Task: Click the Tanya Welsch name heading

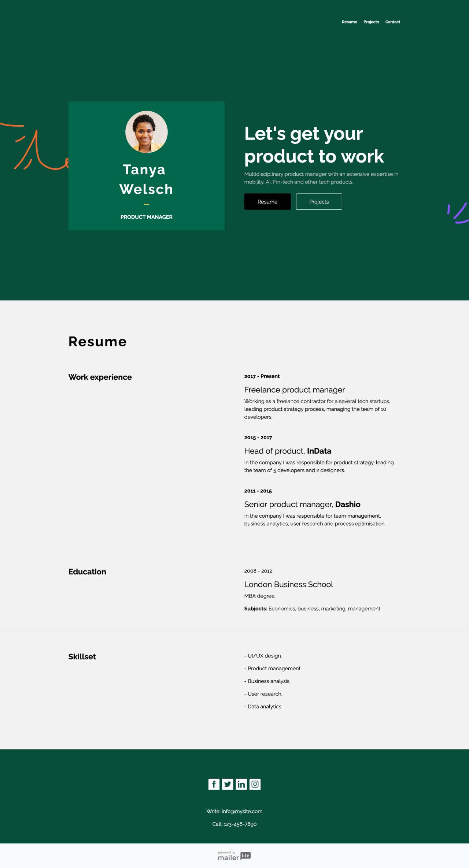Action: pos(146,179)
